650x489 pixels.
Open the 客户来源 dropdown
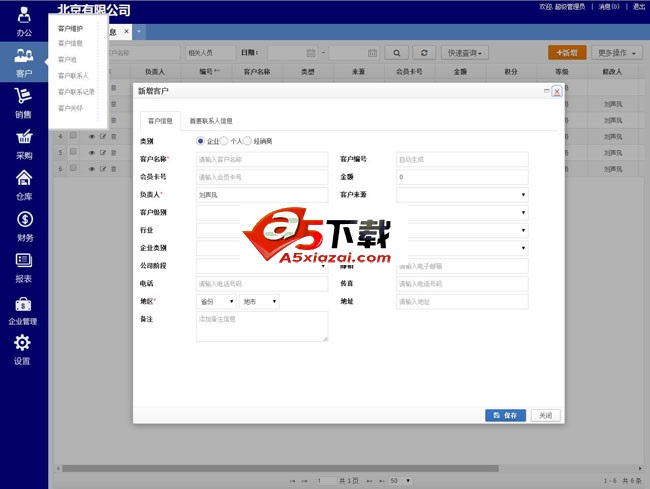tap(462, 194)
